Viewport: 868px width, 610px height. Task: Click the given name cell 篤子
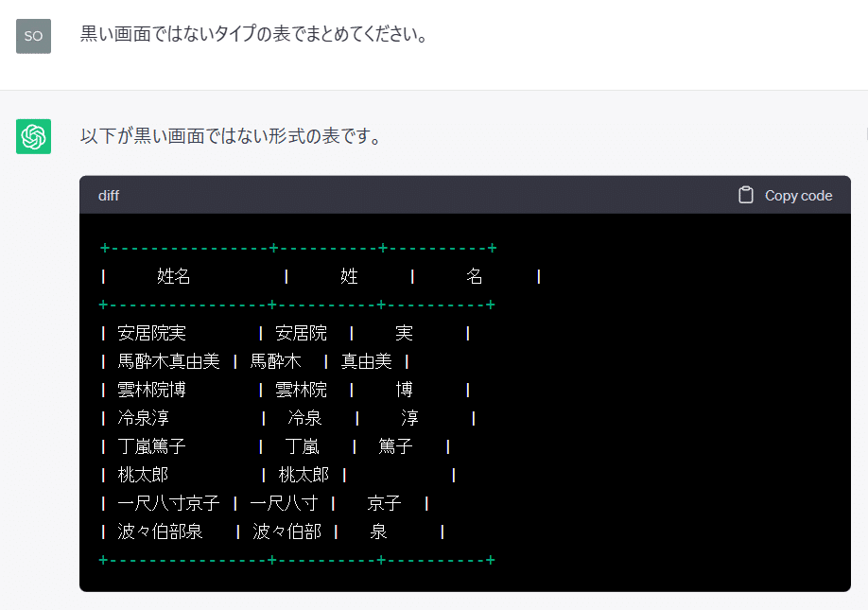[395, 446]
